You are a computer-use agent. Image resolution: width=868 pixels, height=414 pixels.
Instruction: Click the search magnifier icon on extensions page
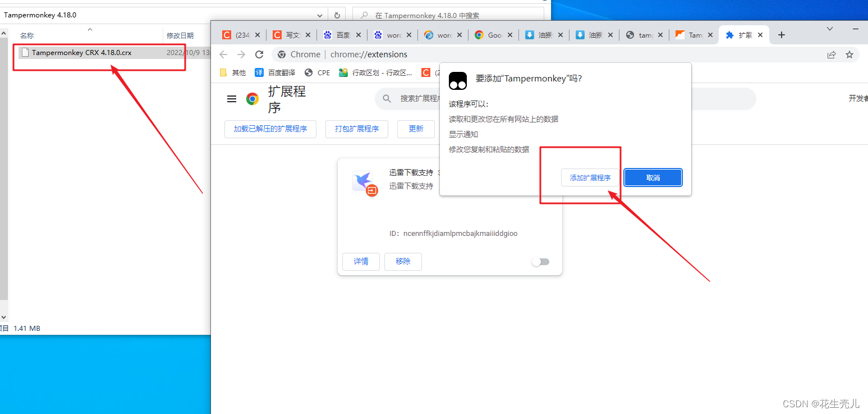(x=387, y=98)
